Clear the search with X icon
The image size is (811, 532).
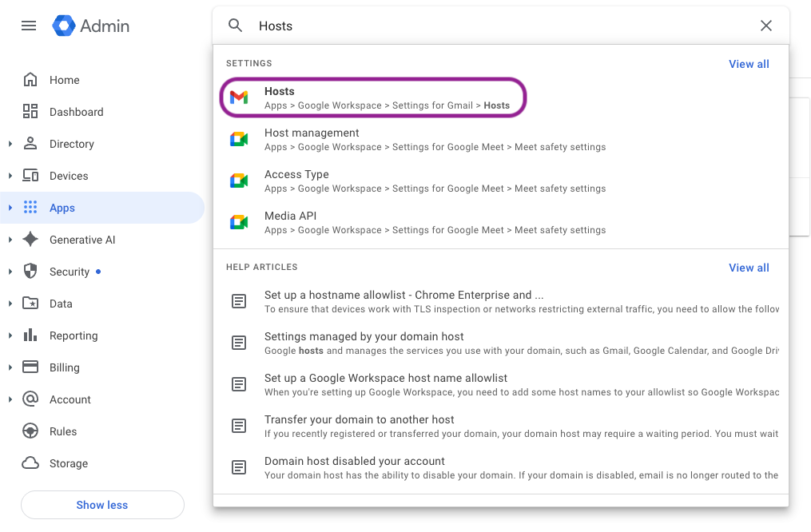click(x=766, y=26)
